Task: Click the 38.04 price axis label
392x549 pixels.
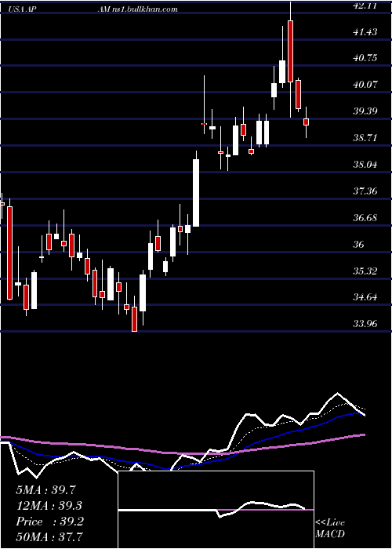Action: click(365, 165)
